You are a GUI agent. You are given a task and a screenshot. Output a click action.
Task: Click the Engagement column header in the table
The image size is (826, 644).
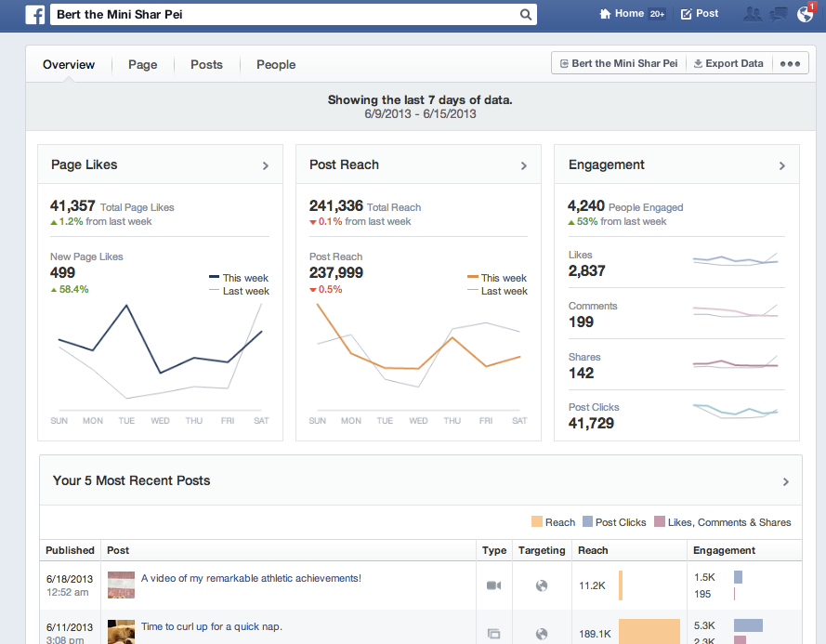pyautogui.click(x=724, y=550)
